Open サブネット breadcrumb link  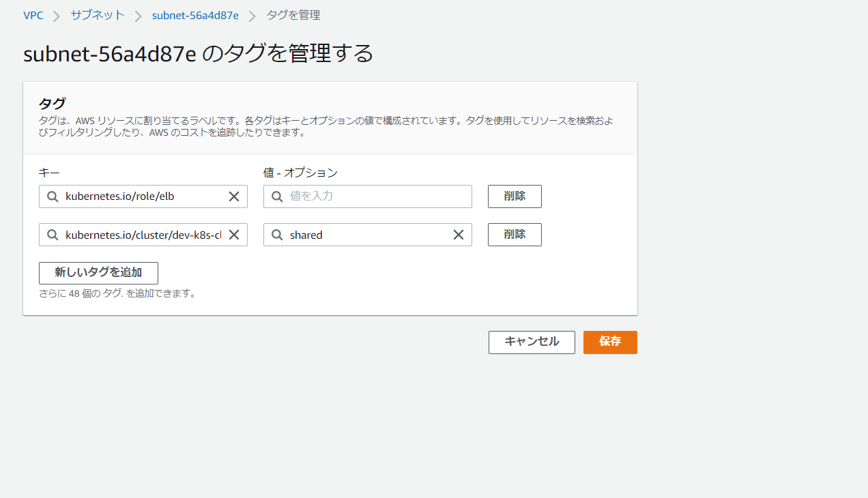(98, 15)
